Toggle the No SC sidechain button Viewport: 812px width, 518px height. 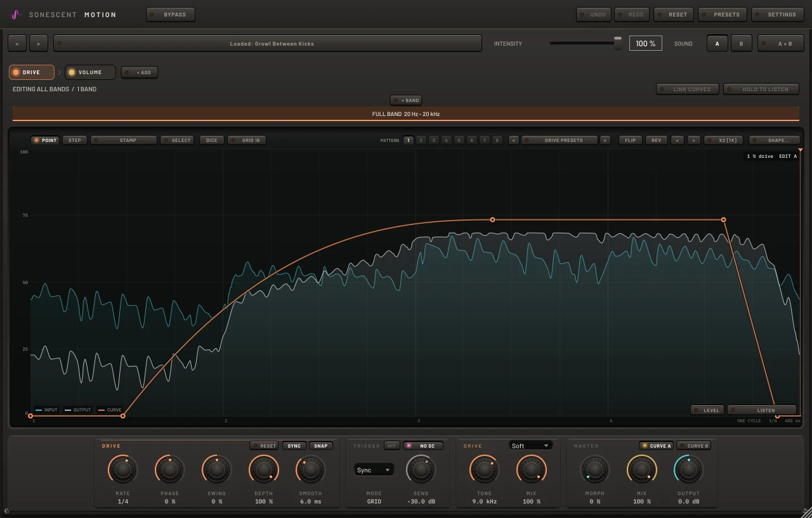[423, 446]
